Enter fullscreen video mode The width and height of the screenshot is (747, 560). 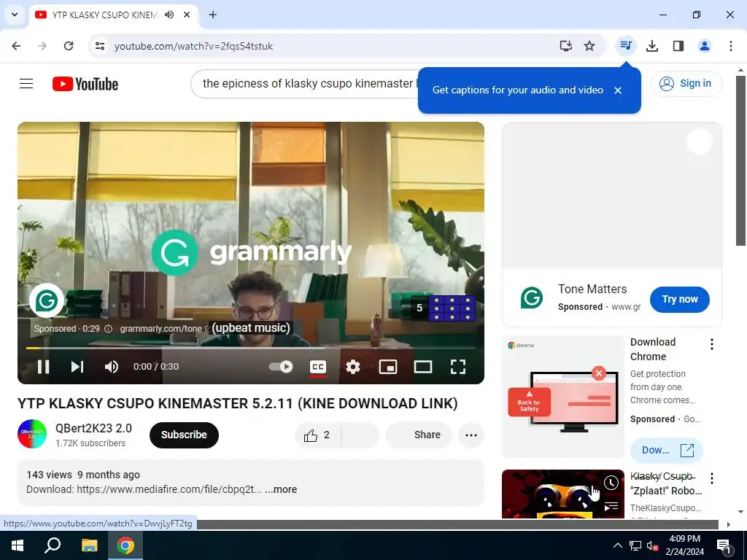pyautogui.click(x=458, y=367)
